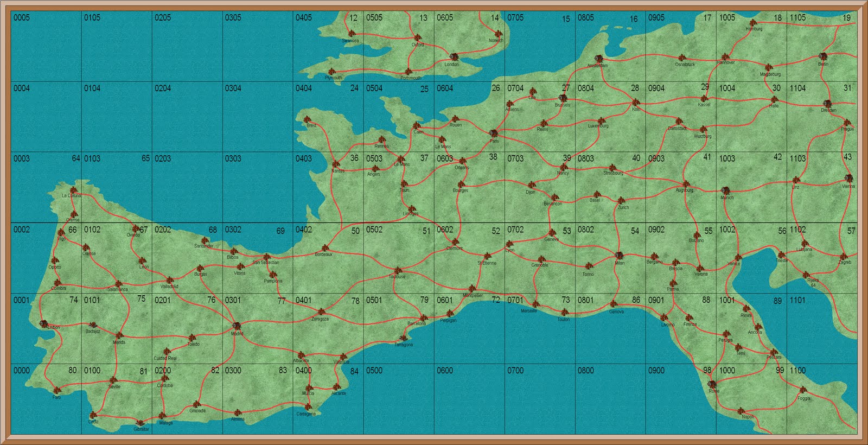Select the grid label "0304"
868x445 pixels.
233,88
